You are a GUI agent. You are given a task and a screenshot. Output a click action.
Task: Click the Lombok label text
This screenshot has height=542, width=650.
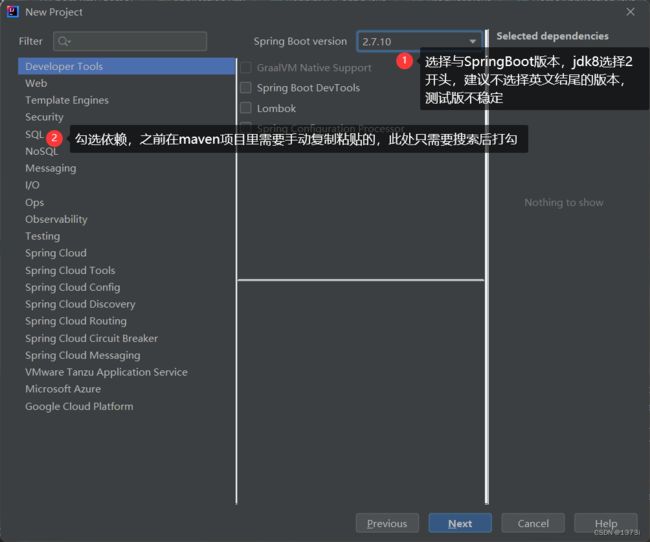pos(276,109)
